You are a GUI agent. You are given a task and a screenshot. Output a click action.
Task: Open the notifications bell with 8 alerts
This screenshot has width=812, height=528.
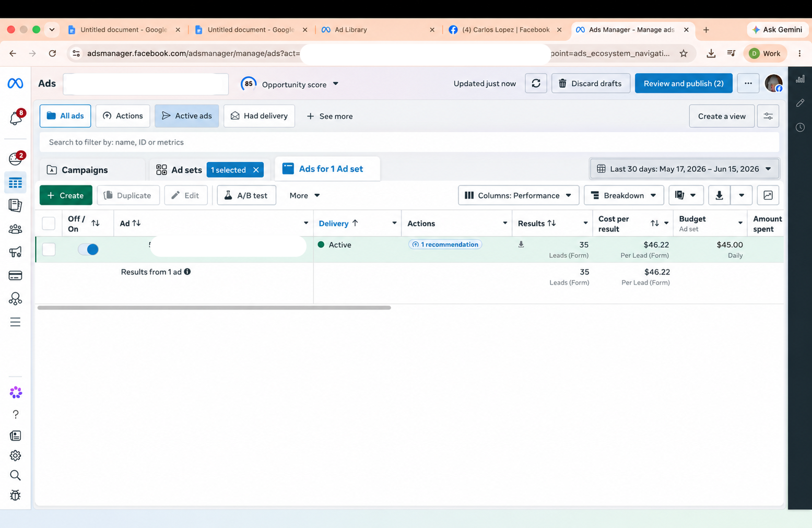(16, 118)
